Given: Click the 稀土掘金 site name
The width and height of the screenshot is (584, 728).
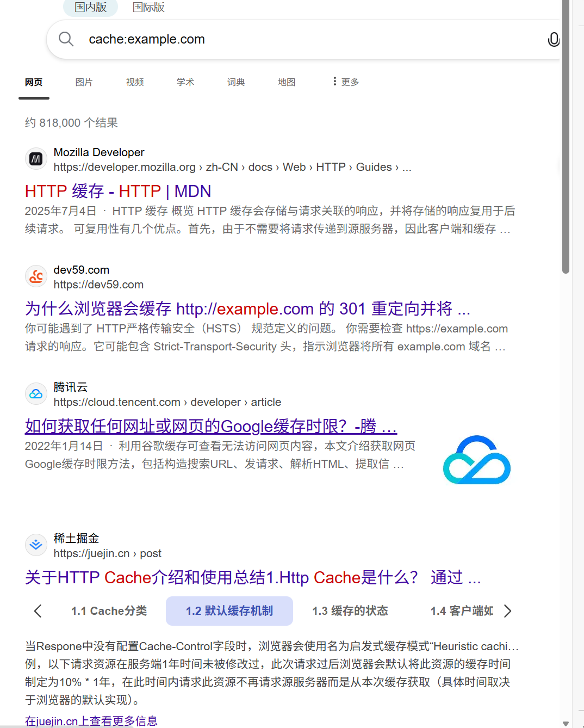Looking at the screenshot, I should point(76,539).
